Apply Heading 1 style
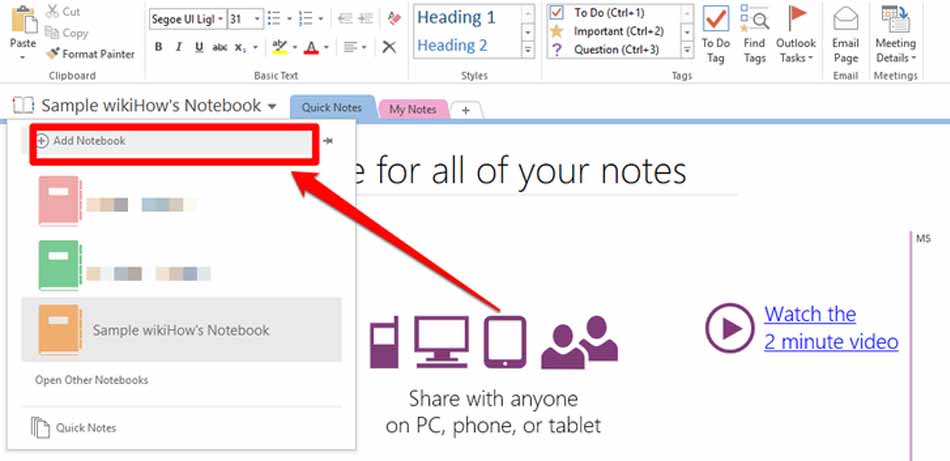The width and height of the screenshot is (950, 461). [x=456, y=17]
